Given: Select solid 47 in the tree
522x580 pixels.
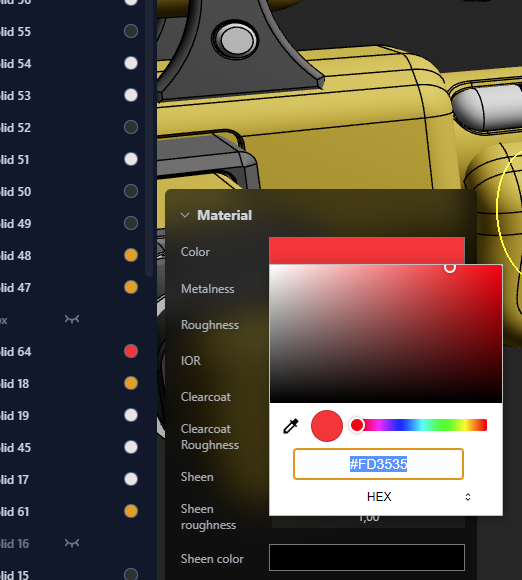Looking at the screenshot, I should pyautogui.click(x=16, y=287).
